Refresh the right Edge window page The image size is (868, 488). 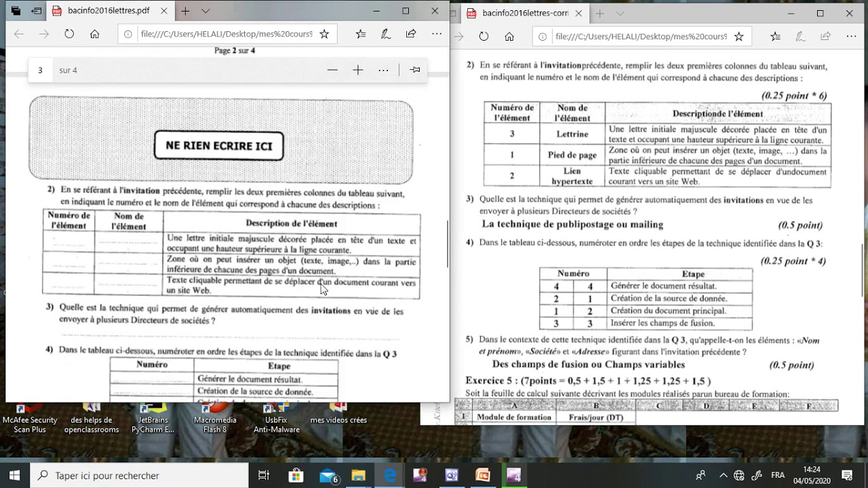pos(484,37)
